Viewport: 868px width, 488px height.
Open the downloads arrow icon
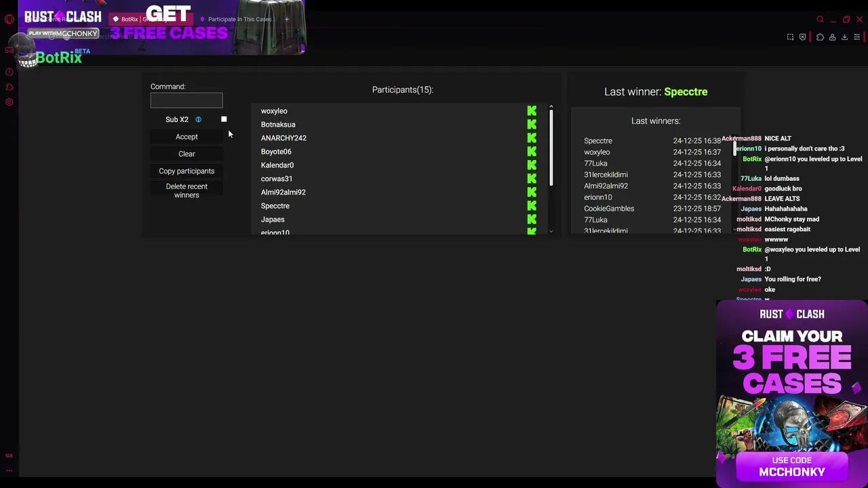(x=844, y=37)
